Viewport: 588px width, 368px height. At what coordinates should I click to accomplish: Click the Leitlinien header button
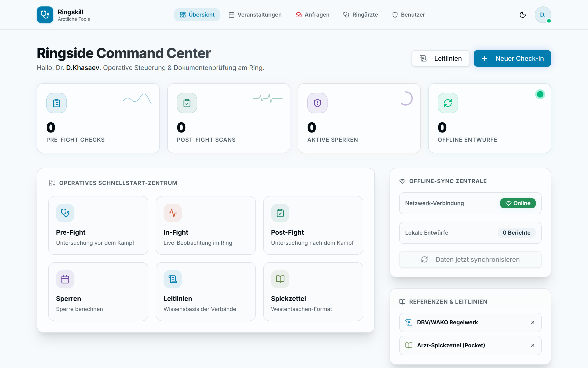point(441,58)
